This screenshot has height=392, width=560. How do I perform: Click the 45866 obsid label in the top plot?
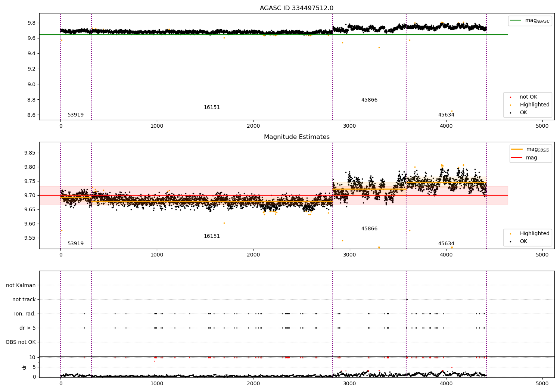(x=369, y=100)
